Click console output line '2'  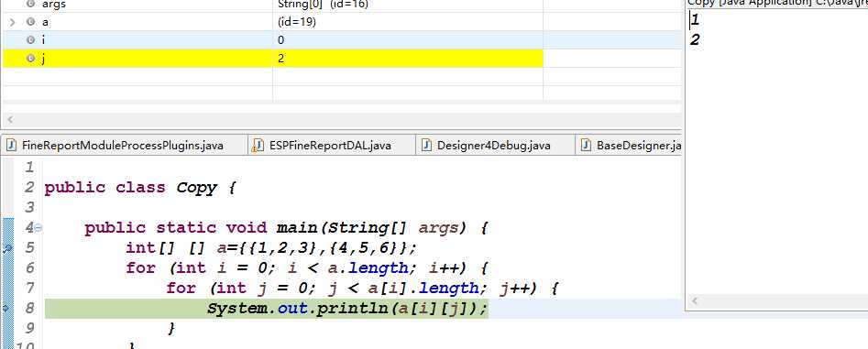coord(696,39)
